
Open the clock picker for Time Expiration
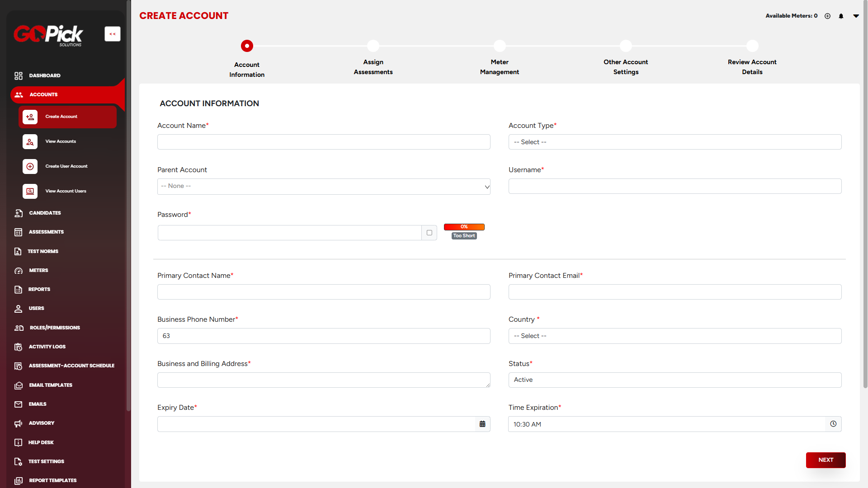click(x=833, y=424)
